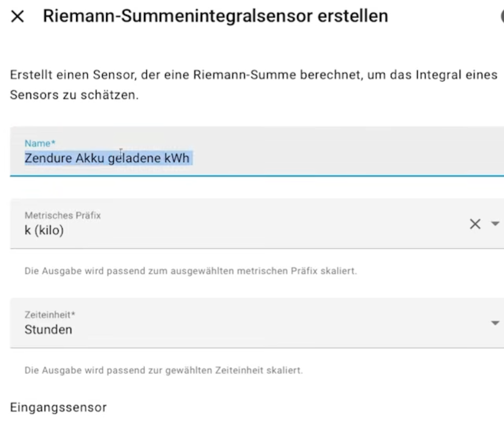Click into the Name input field
504x422 pixels.
coord(257,152)
